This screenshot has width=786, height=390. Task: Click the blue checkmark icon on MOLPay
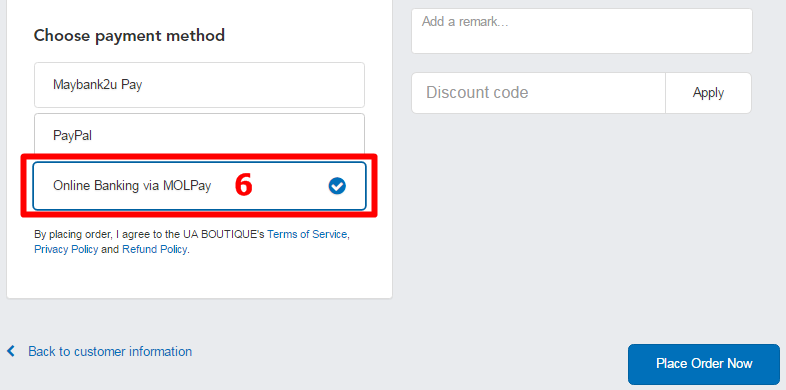tap(337, 186)
